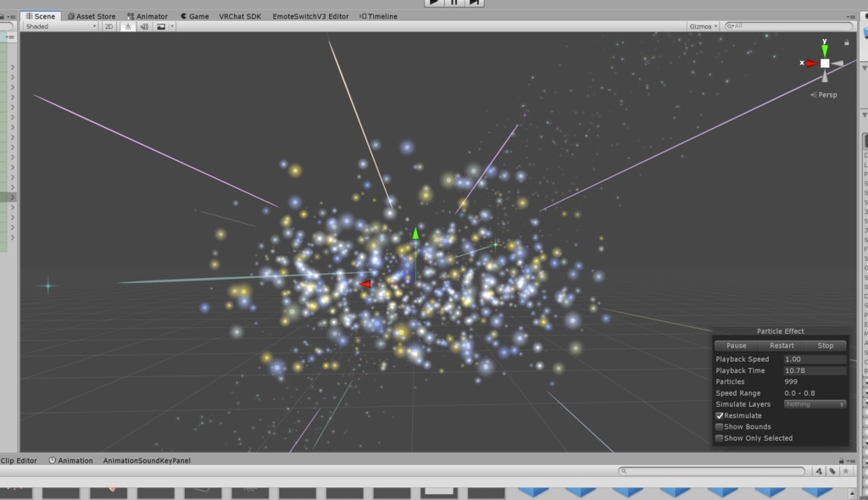Screen dimensions: 868x500
Task: Click the gray bottom cone on orientation gizmo
Action: coord(825,76)
